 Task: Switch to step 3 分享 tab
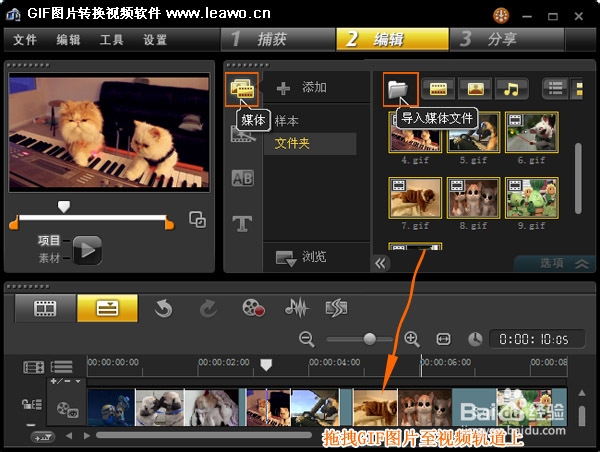tap(507, 39)
